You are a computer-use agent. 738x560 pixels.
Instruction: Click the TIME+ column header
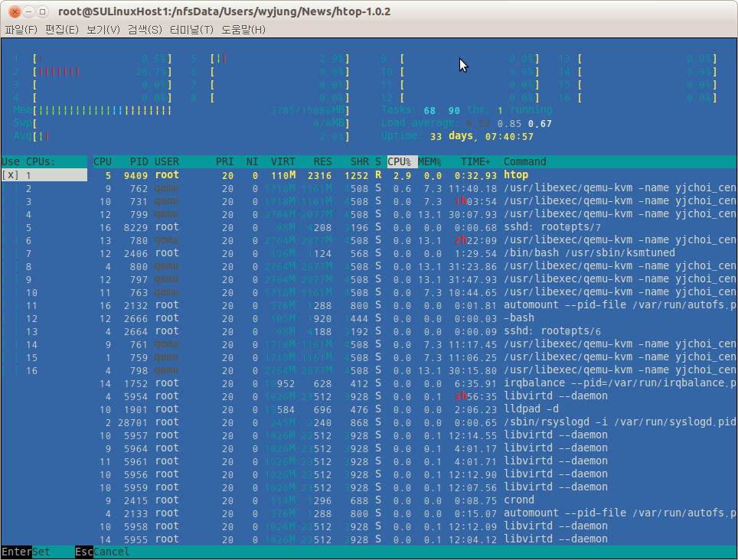pos(475,161)
